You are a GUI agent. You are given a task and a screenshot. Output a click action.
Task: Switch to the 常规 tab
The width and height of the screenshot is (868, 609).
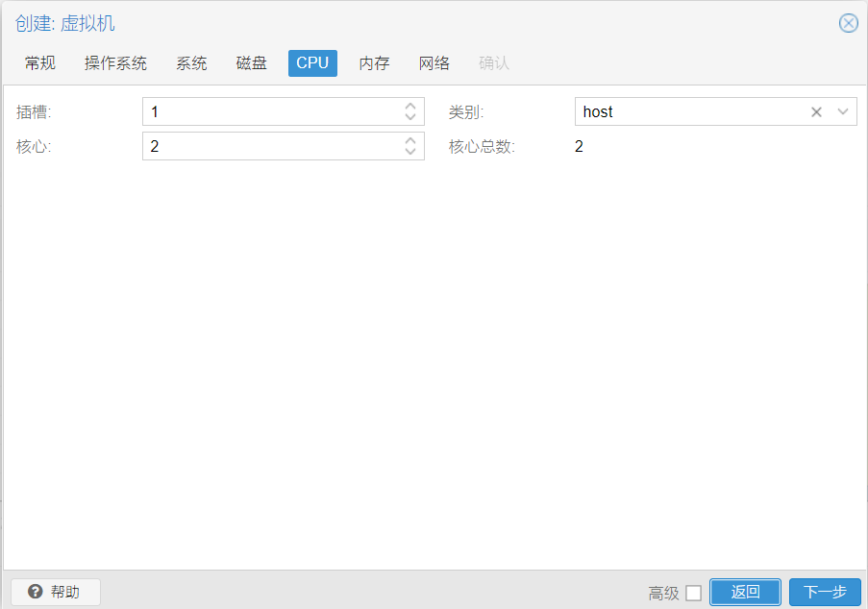pyautogui.click(x=40, y=63)
